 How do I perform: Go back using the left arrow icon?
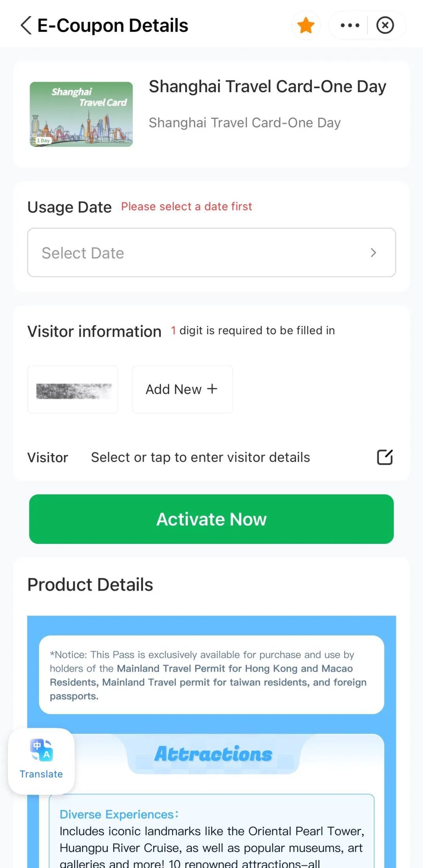(x=26, y=25)
